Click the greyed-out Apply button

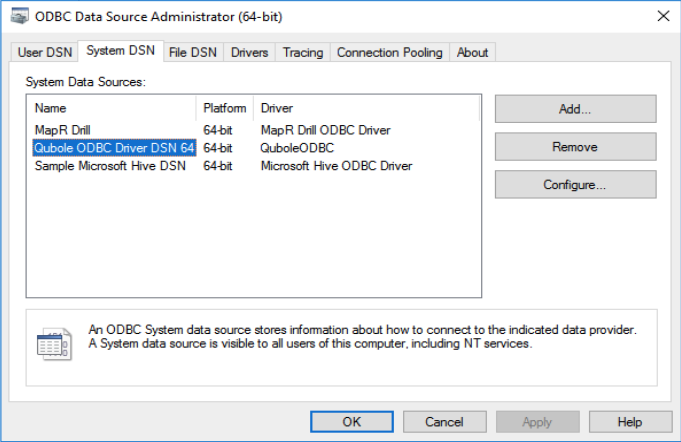pos(537,422)
